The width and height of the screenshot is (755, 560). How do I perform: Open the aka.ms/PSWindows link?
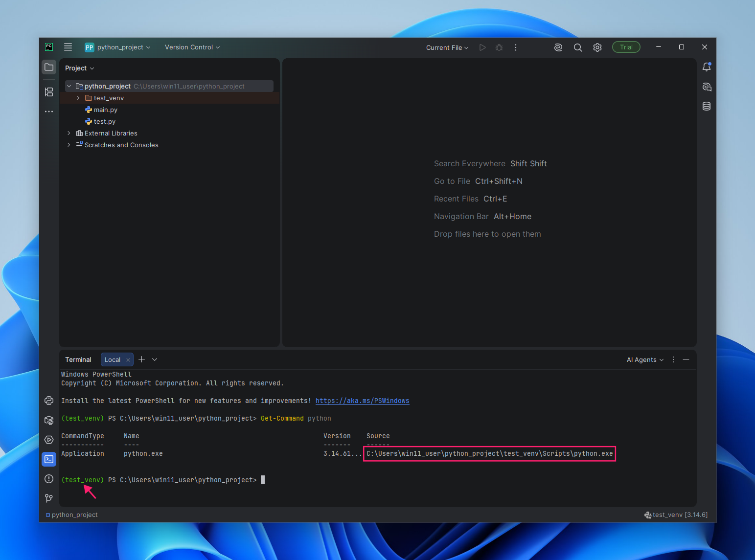pos(362,401)
